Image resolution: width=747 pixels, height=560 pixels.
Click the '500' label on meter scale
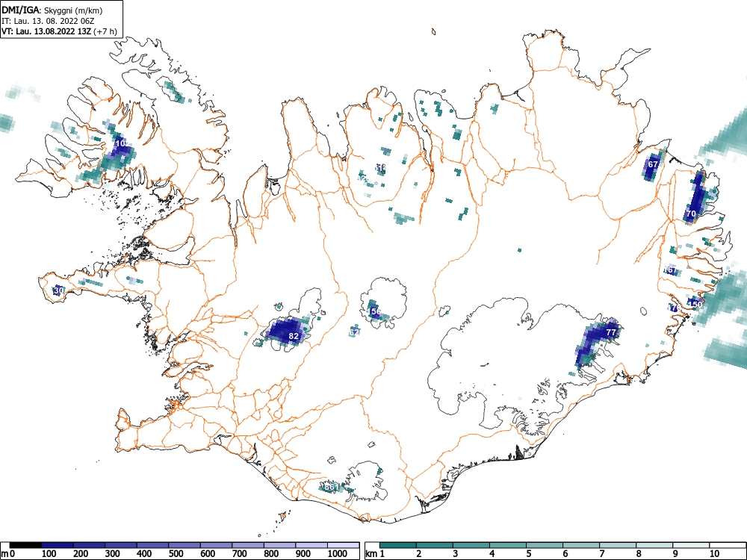(x=176, y=554)
